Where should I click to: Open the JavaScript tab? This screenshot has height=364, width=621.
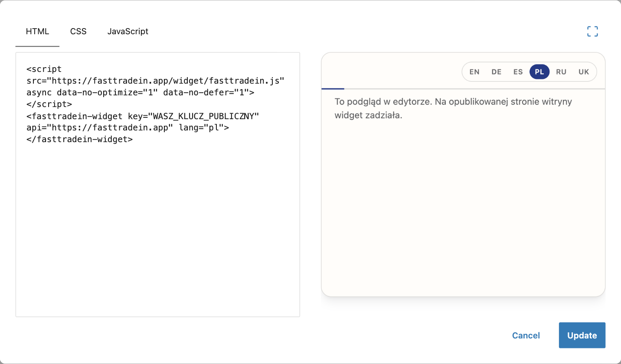[128, 32]
